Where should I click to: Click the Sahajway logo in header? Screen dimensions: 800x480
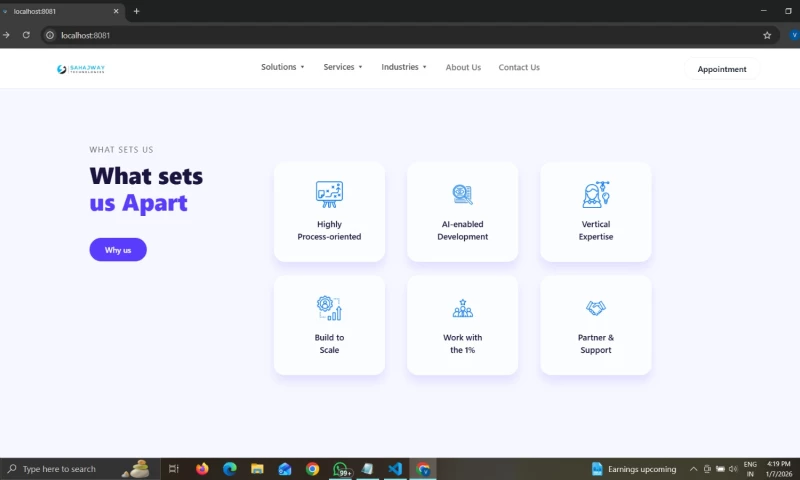coord(81,69)
